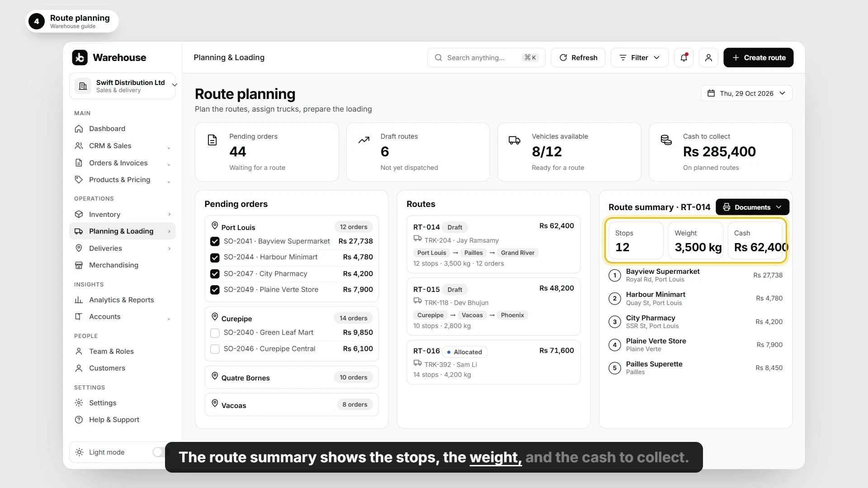Click the notifications bell icon

coord(684,57)
